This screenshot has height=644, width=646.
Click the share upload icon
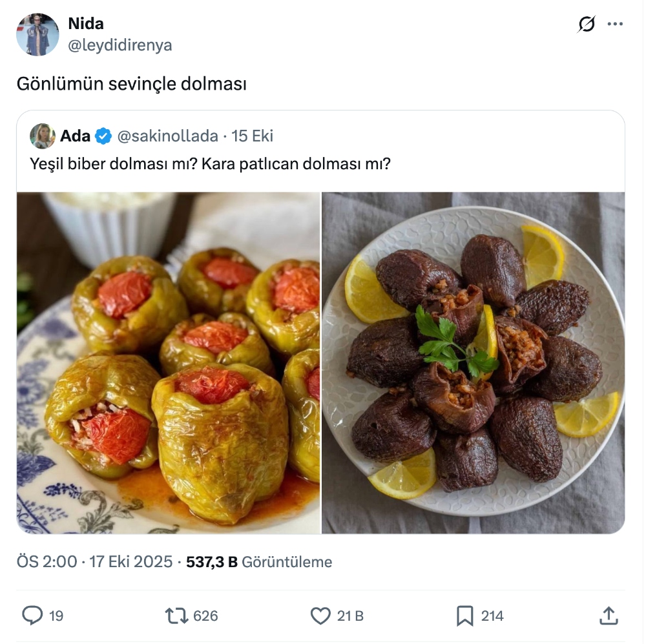coord(609,616)
